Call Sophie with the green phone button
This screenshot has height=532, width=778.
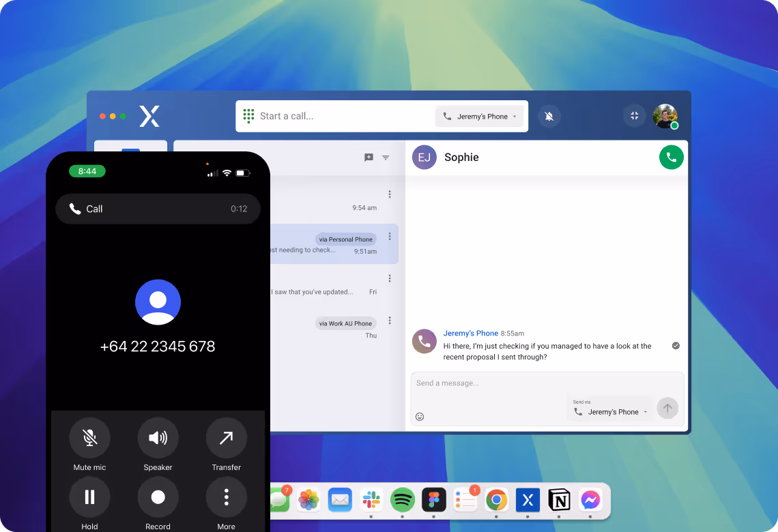672,157
